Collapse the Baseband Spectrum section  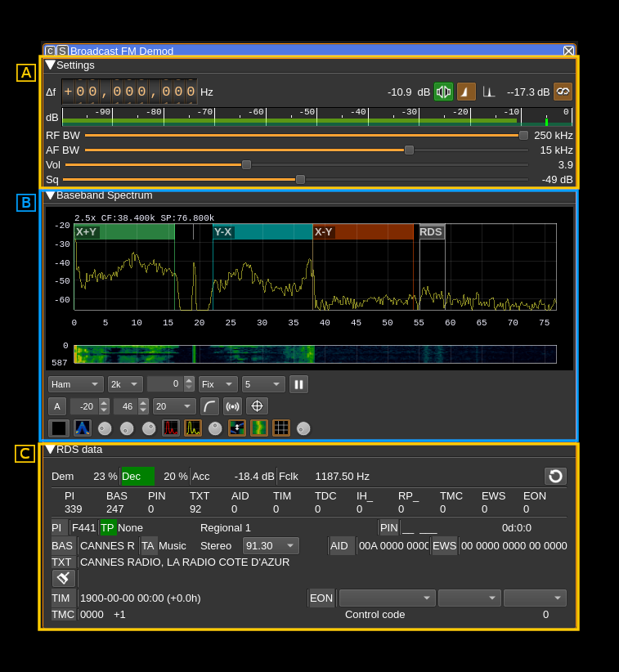tap(50, 195)
